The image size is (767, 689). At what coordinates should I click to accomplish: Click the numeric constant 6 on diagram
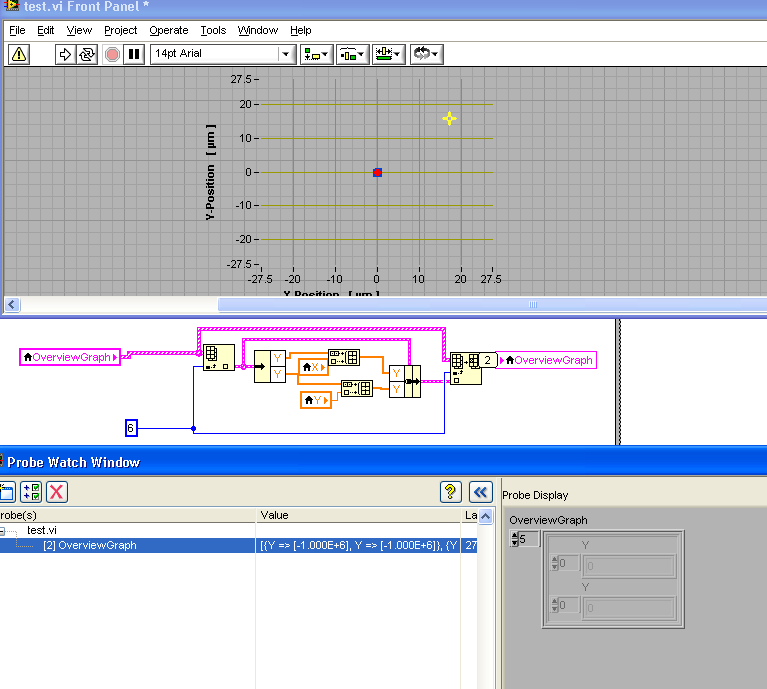coord(130,428)
